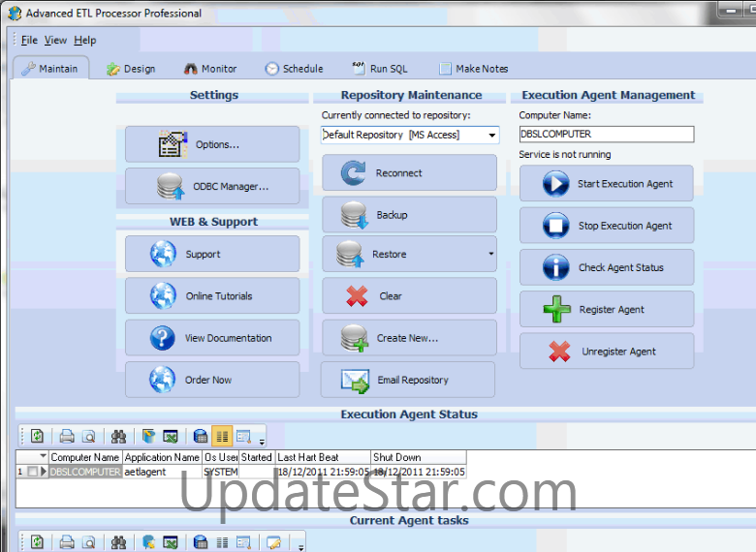Export Agent Status grid to Excel
The height and width of the screenshot is (552, 756).
tap(171, 437)
